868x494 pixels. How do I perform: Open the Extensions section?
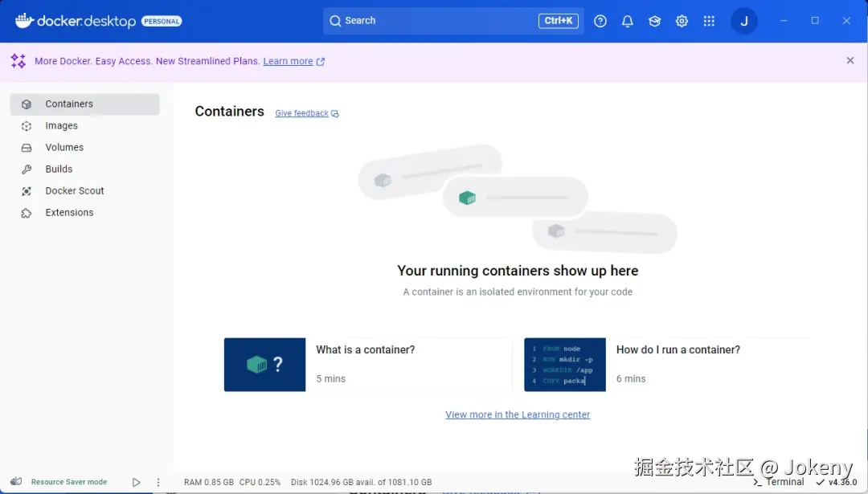[x=84, y=213]
